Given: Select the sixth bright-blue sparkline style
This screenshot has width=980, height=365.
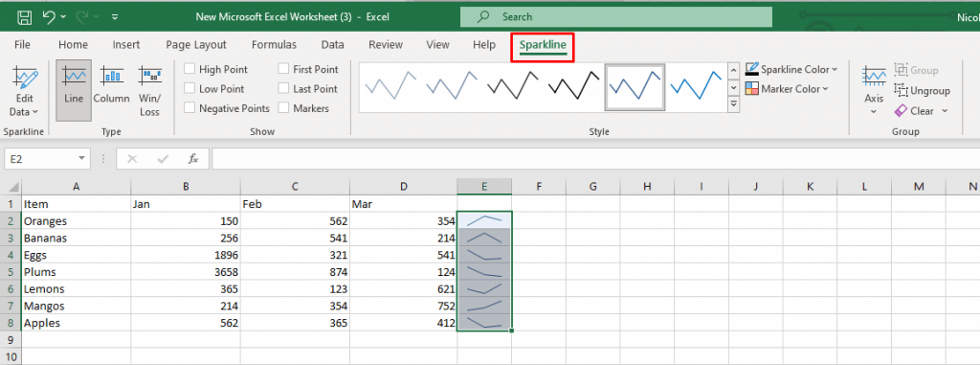Looking at the screenshot, I should [x=696, y=86].
